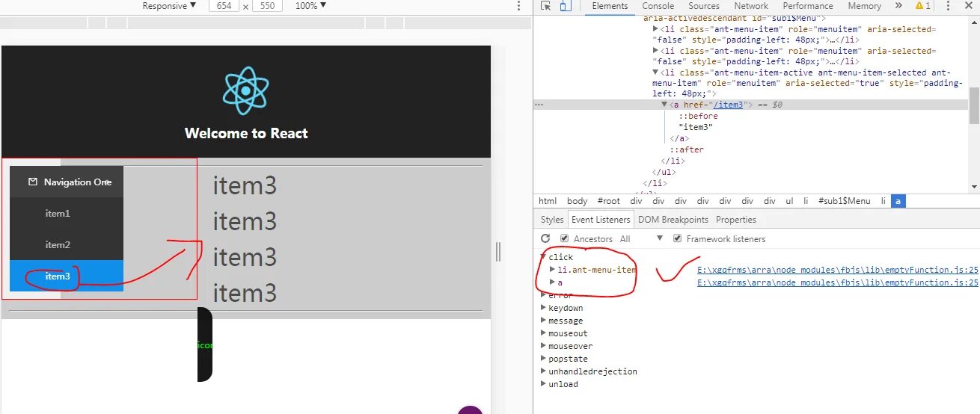Switch to the Performance tab
Screen dimensions: 980x414
pyautogui.click(x=808, y=6)
